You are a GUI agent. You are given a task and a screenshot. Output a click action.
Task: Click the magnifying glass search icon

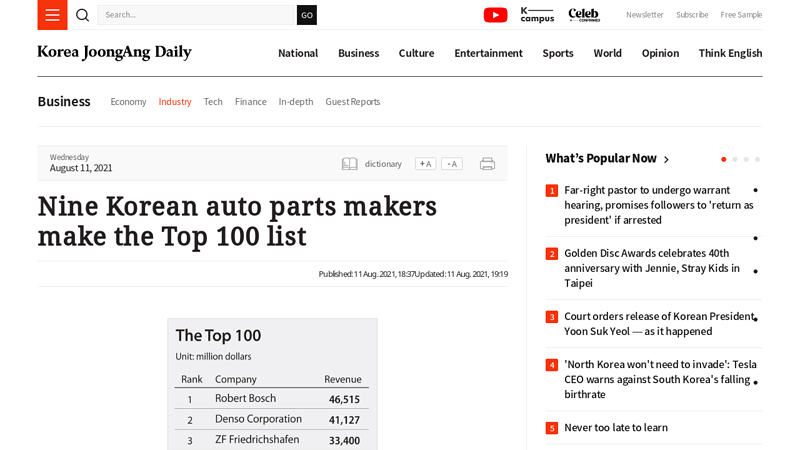pos(83,15)
